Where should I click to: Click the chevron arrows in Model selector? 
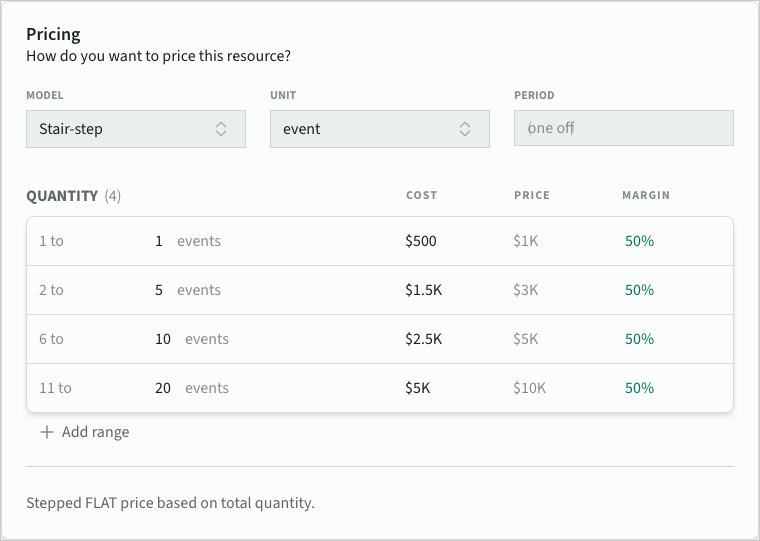tap(221, 129)
